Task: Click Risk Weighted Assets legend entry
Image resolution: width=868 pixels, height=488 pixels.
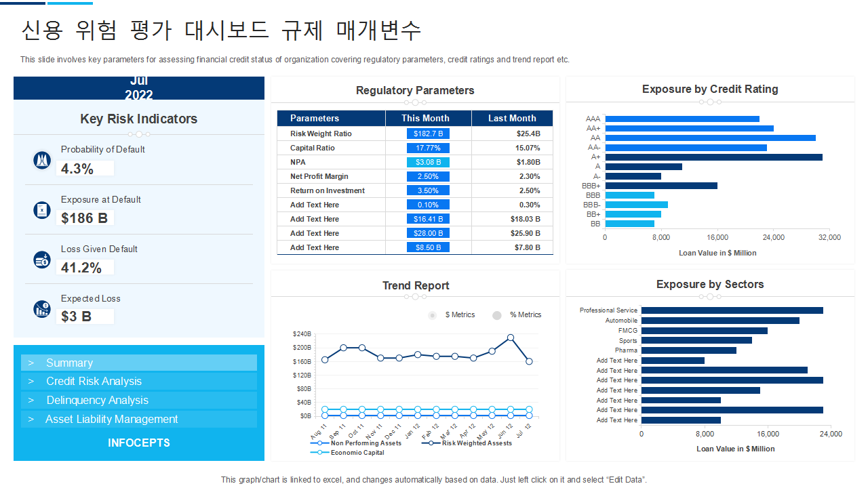Action: [x=467, y=443]
